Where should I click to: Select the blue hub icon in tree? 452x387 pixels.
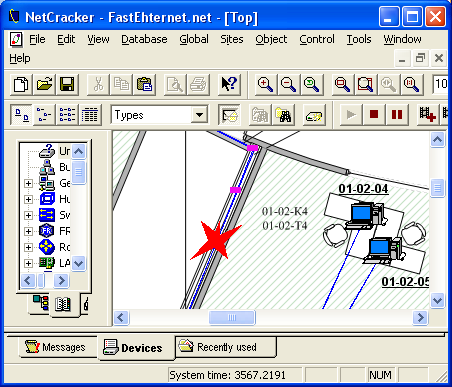click(x=47, y=199)
